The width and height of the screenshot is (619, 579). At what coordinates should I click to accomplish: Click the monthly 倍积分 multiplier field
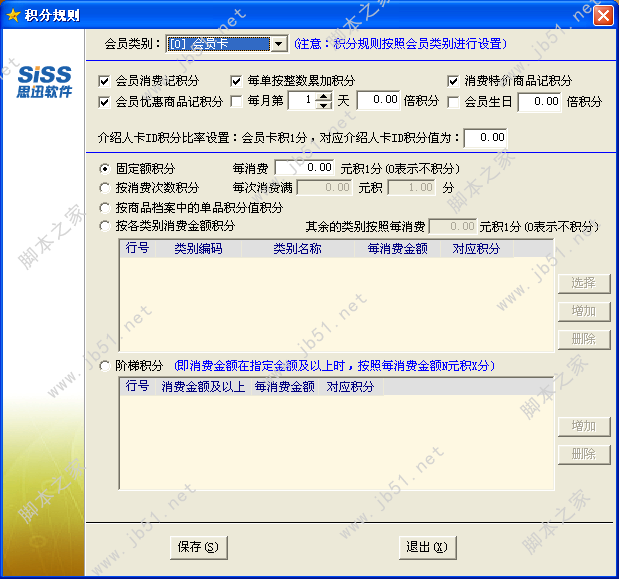tap(378, 100)
